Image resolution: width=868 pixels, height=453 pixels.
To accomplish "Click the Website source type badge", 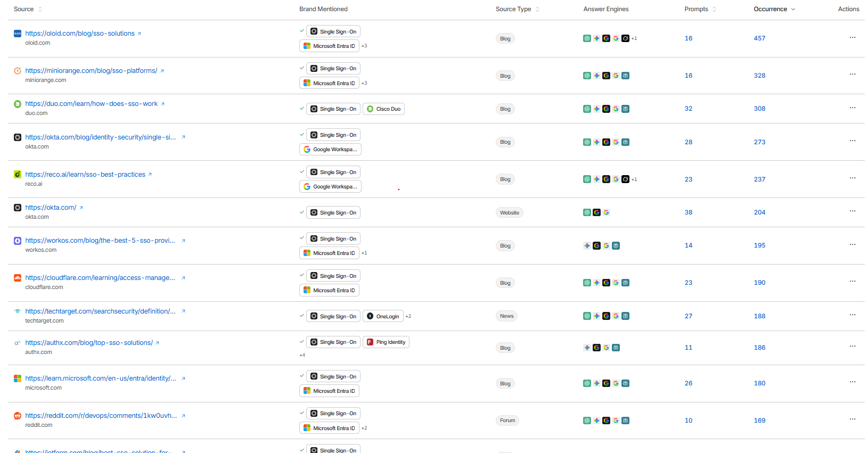I will pyautogui.click(x=510, y=213).
